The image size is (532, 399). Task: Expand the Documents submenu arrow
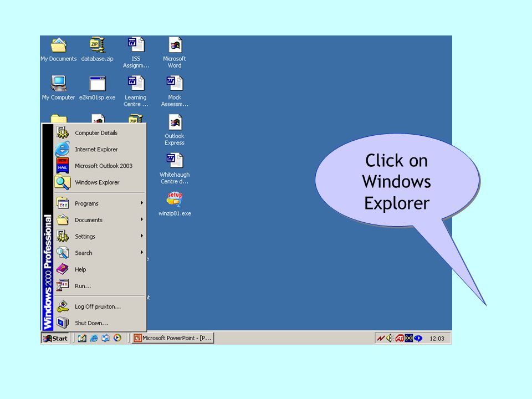(x=141, y=219)
